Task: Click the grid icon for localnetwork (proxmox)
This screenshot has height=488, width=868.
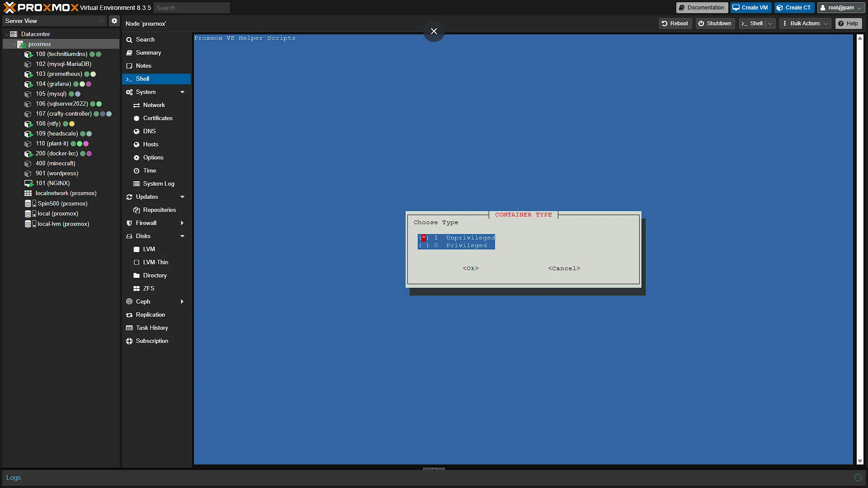Action: pos(28,193)
